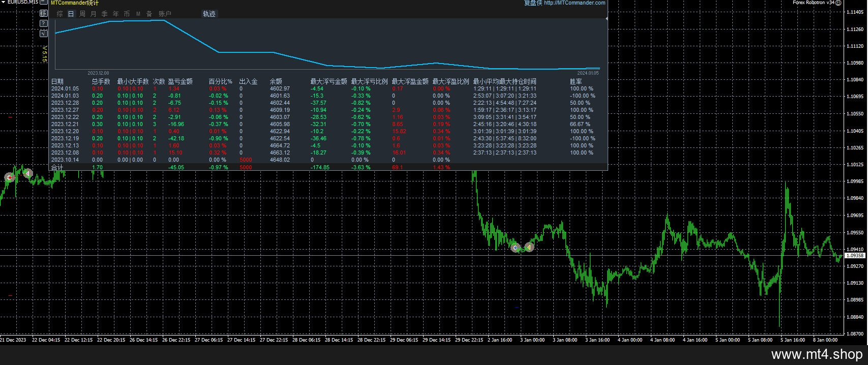Click the 总手数 column header
Viewport: 868px width, 365px height.
(101, 81)
